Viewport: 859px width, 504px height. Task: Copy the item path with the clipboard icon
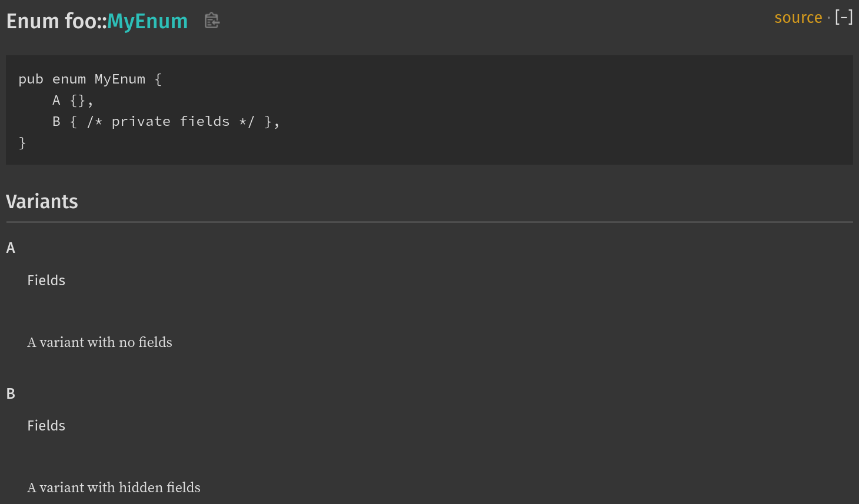212,21
